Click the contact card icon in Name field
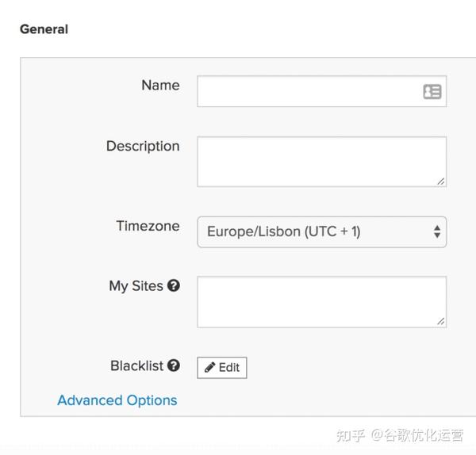This screenshot has width=476, height=455. click(x=432, y=91)
